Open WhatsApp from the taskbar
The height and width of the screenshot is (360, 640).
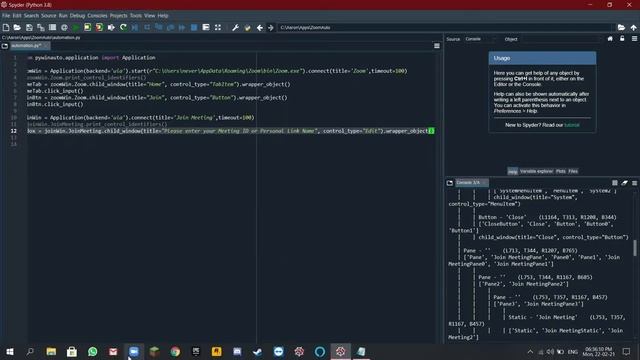click(x=93, y=351)
